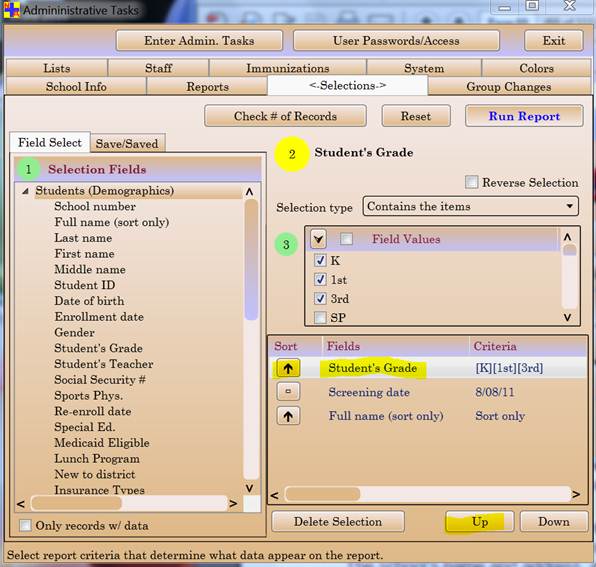Image resolution: width=596 pixels, height=567 pixels.
Task: Select the Screening date criteria row
Action: point(428,392)
